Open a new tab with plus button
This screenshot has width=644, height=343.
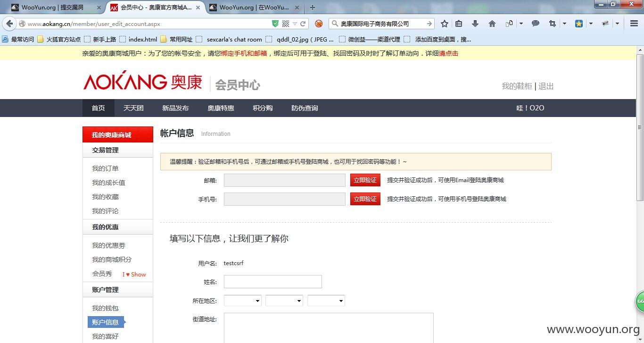(312, 8)
